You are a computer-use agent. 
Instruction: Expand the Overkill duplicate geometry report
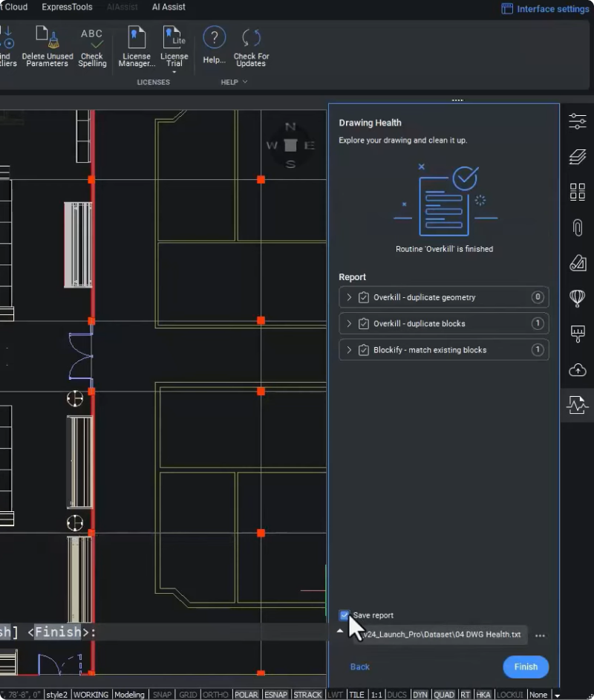pos(349,297)
